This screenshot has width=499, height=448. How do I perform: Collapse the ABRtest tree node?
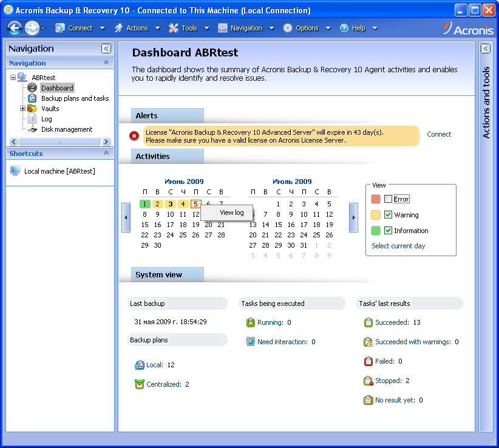(x=13, y=77)
